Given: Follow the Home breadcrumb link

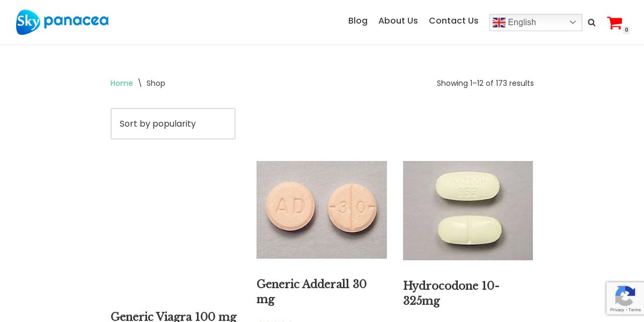Looking at the screenshot, I should (122, 83).
